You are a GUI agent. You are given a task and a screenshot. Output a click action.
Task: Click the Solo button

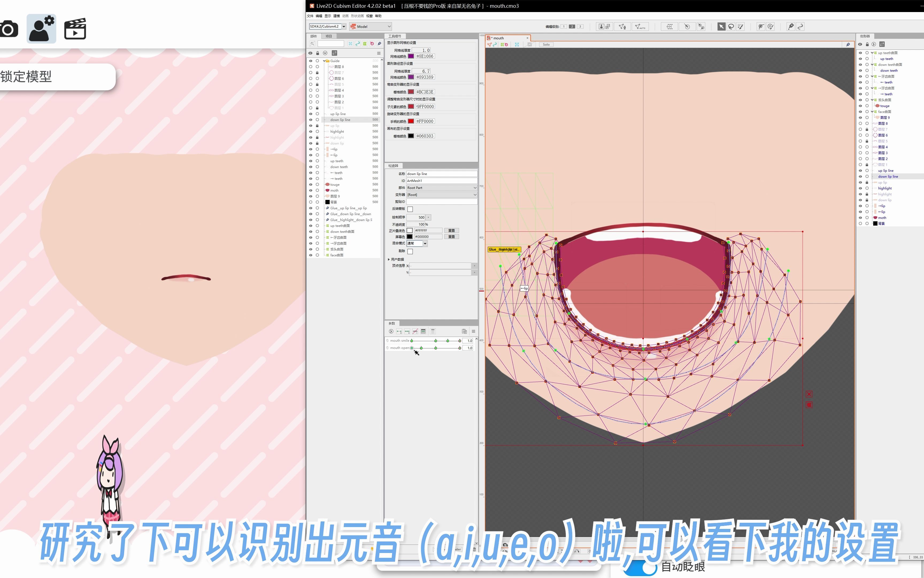coord(546,44)
